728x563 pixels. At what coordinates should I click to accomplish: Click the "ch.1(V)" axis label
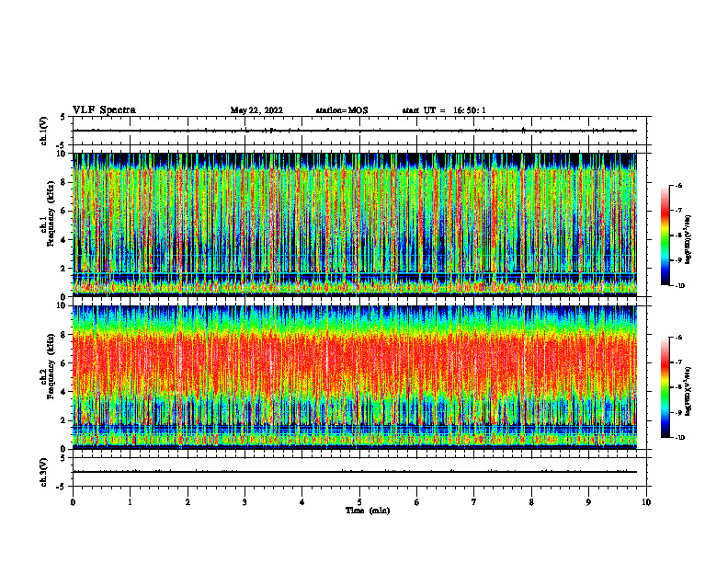43,131
